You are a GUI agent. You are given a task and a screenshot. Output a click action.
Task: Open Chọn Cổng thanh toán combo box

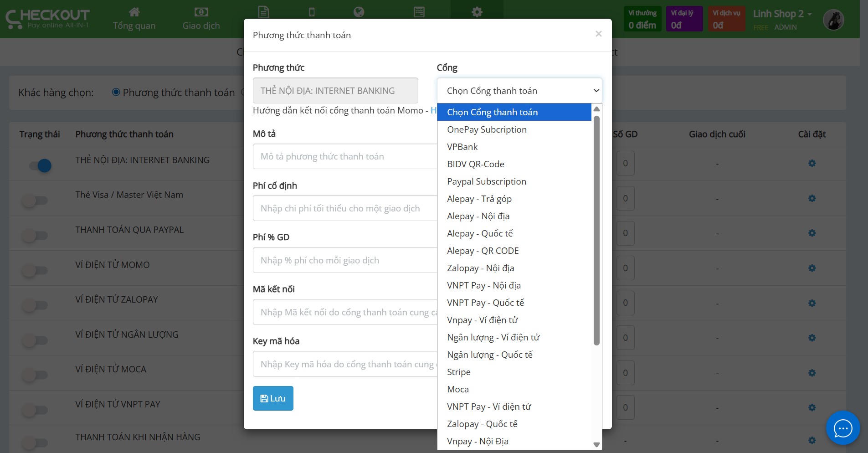(519, 91)
